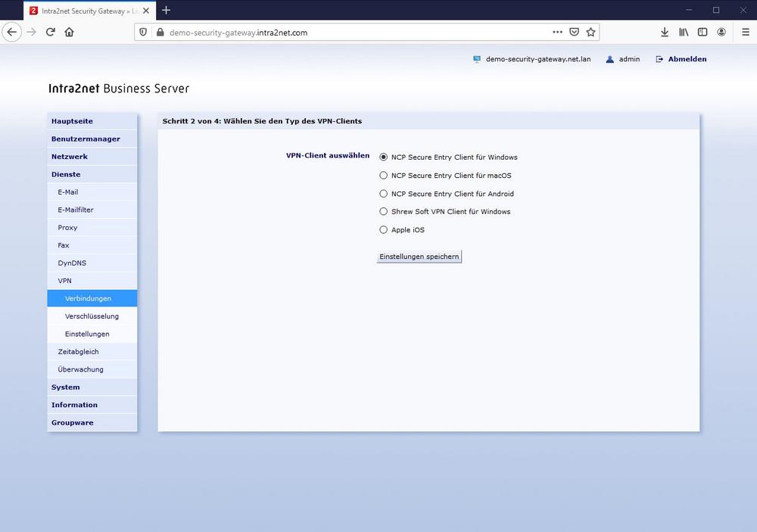Choose Shrew Soft VPN Client für Windows
757x532 pixels.
383,211
